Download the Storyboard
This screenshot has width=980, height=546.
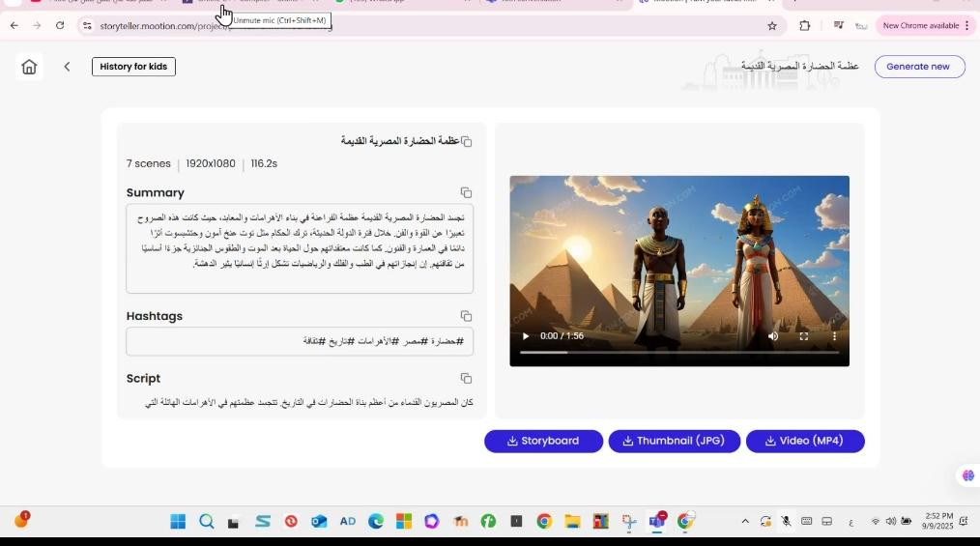pos(543,441)
